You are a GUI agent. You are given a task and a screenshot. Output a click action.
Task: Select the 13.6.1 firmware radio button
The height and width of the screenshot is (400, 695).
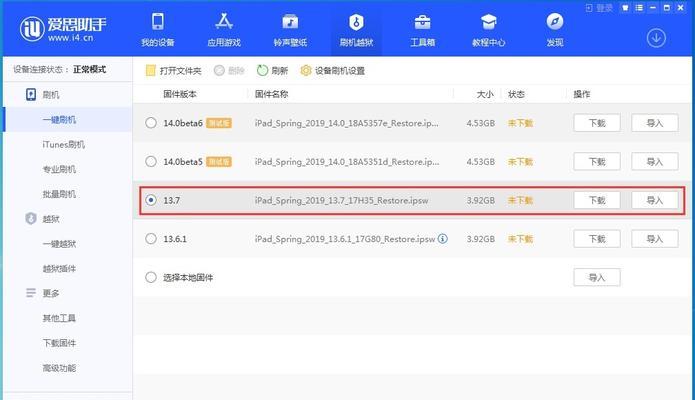(x=151, y=239)
